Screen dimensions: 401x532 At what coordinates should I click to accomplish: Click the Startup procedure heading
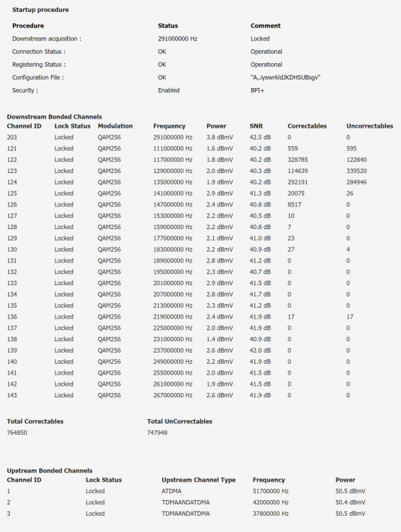pos(40,10)
